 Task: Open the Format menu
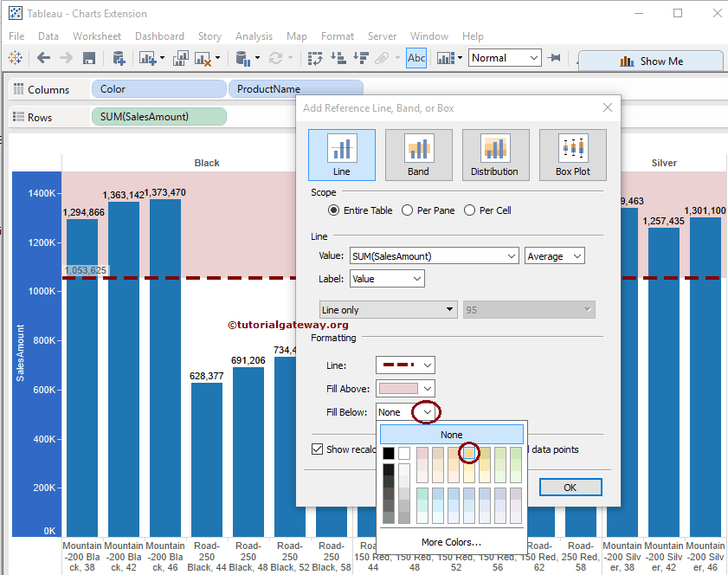tap(338, 36)
